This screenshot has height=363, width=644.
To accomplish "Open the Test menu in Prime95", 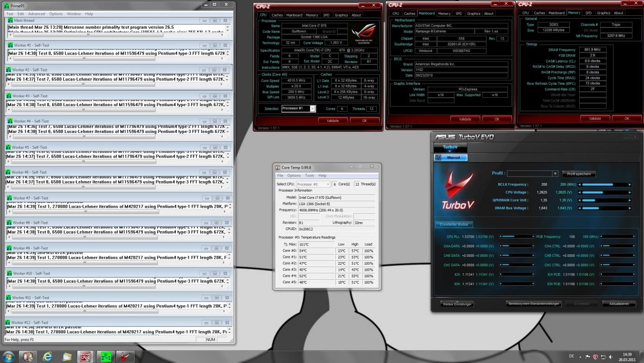I will (x=9, y=14).
